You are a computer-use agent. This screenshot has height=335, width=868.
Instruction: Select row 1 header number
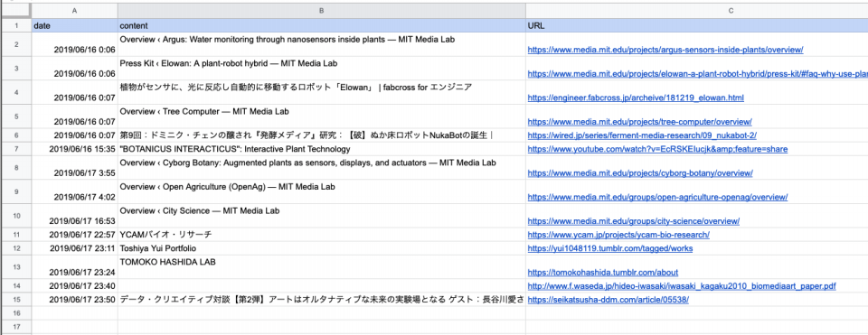point(15,25)
